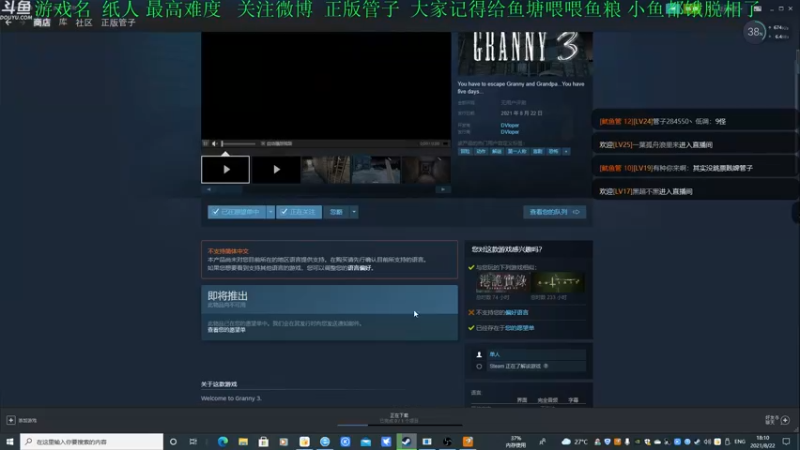Open the Windows Start menu
Viewport: 800px width, 450px height.
10,441
